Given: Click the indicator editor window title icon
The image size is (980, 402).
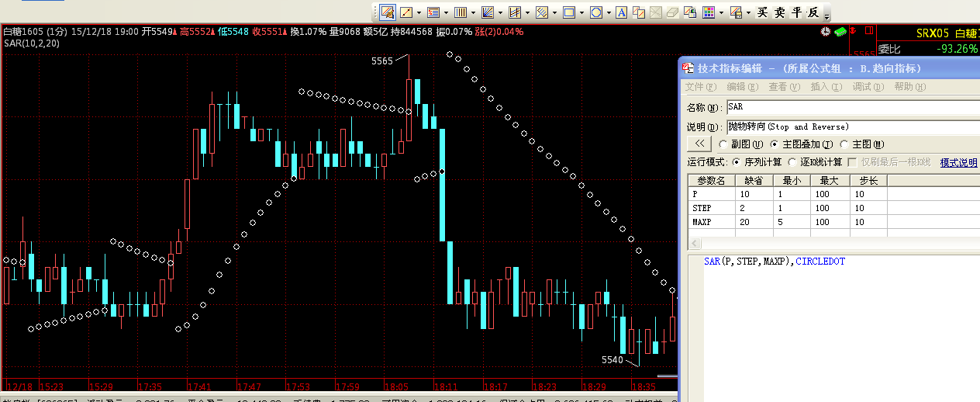Looking at the screenshot, I should tap(688, 68).
